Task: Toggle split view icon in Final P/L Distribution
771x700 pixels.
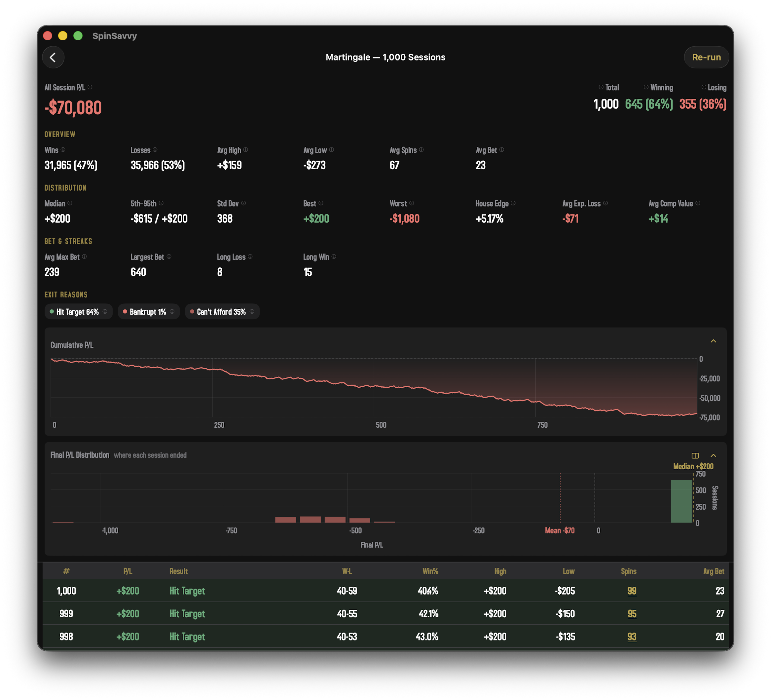Action: pyautogui.click(x=695, y=455)
